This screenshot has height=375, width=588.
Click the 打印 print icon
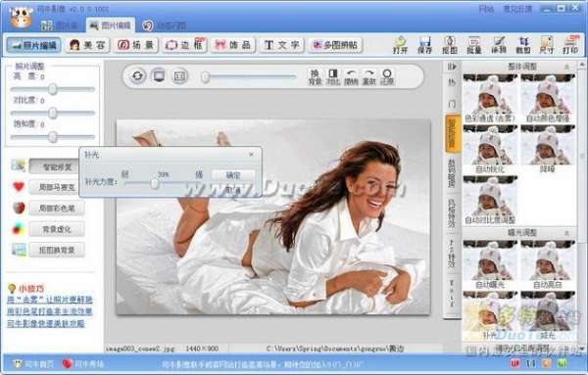pyautogui.click(x=570, y=45)
